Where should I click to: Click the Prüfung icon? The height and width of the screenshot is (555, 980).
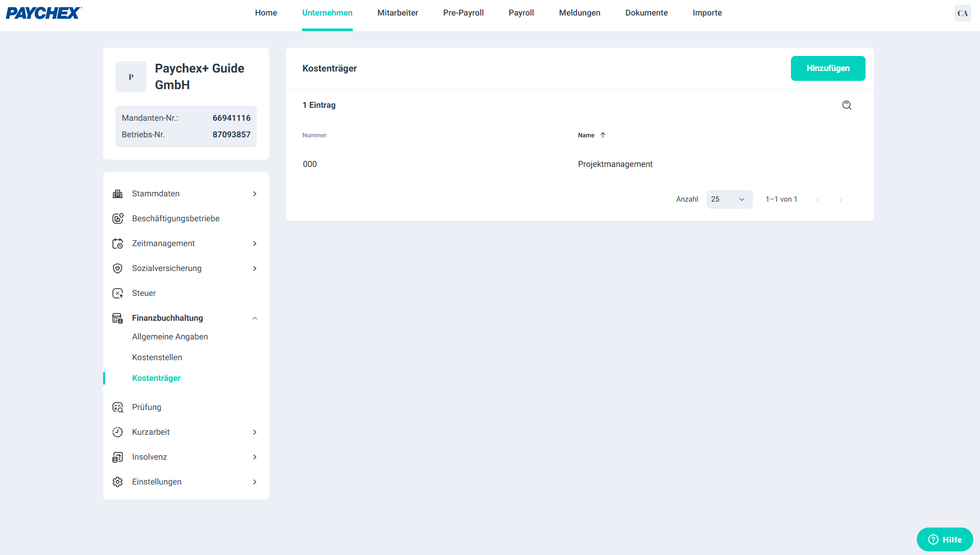coord(118,407)
